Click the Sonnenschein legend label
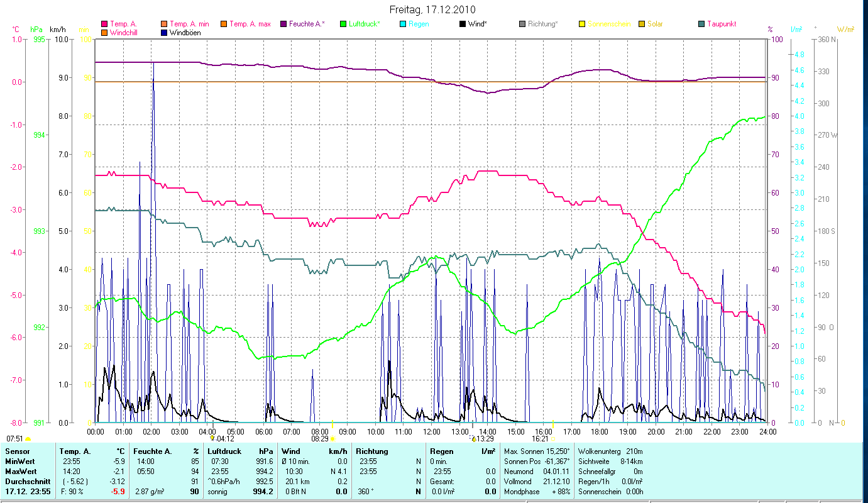This screenshot has width=868, height=503. tap(608, 24)
